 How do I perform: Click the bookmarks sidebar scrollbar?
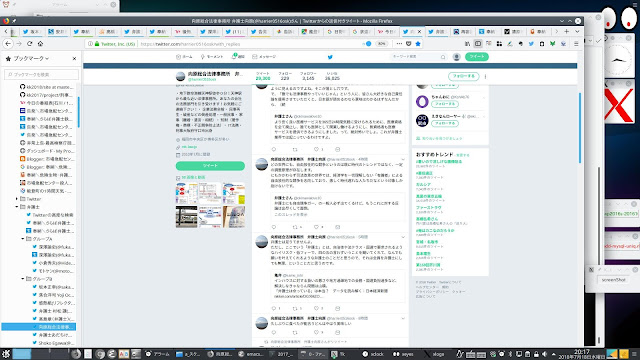click(78, 112)
